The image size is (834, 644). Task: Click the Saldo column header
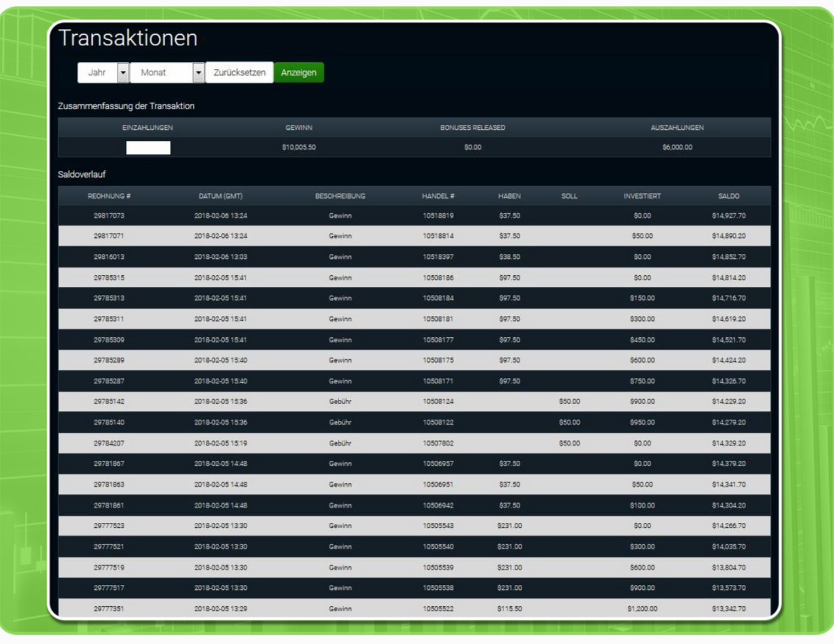(728, 196)
